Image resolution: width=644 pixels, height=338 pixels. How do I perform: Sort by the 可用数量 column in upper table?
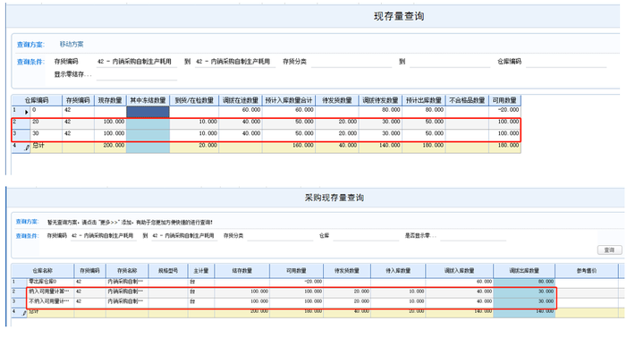504,100
